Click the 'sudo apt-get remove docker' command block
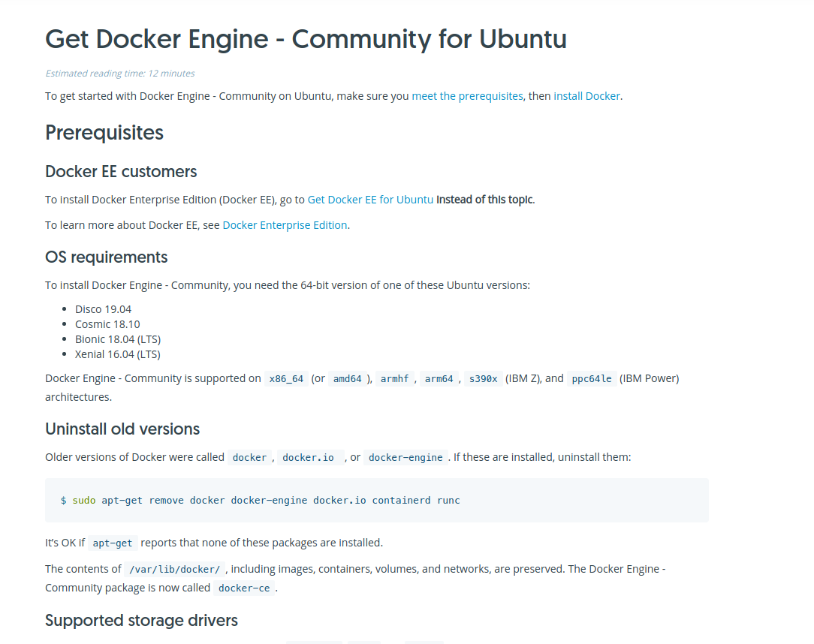The image size is (814, 644). 377,500
